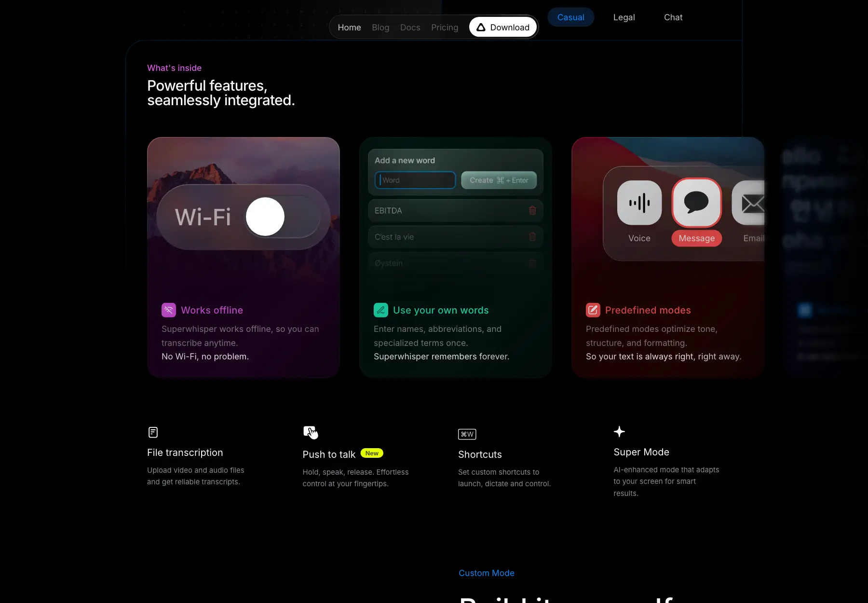Delete the C'est la vie entry
The image size is (868, 603).
pyautogui.click(x=532, y=237)
